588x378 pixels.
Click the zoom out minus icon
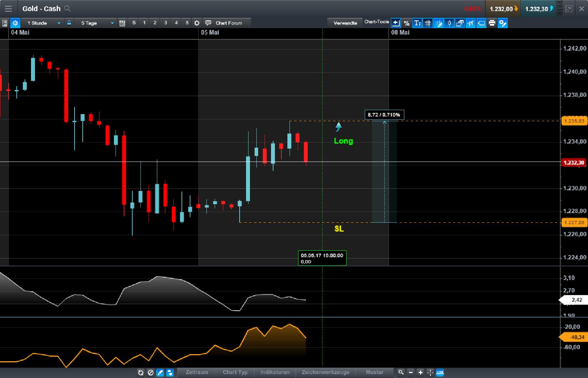[411, 372]
